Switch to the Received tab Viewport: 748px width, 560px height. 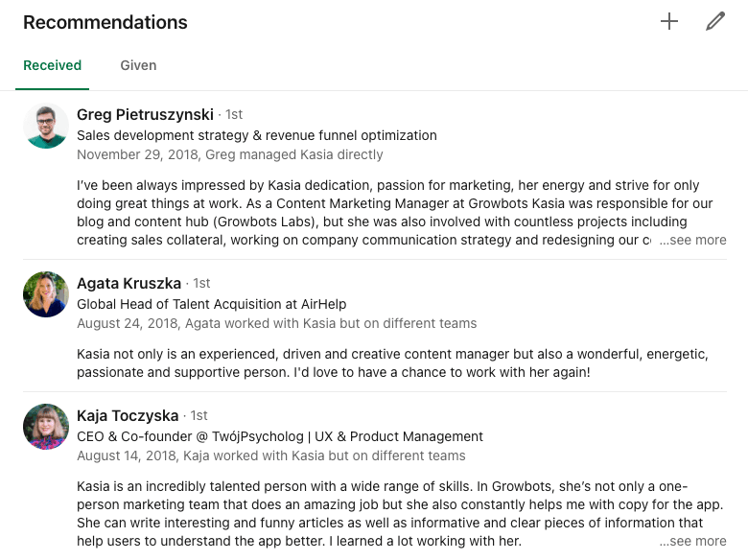(52, 66)
